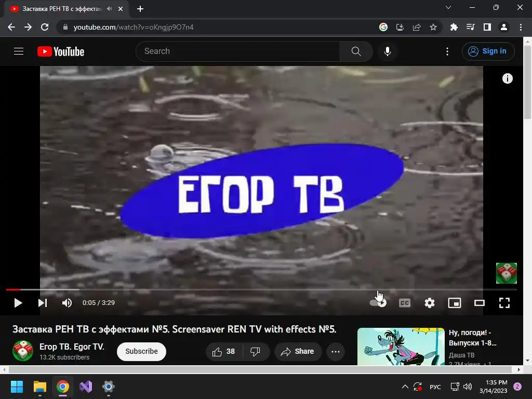
Task: Toggle autoplay switch in player
Action: tap(378, 303)
